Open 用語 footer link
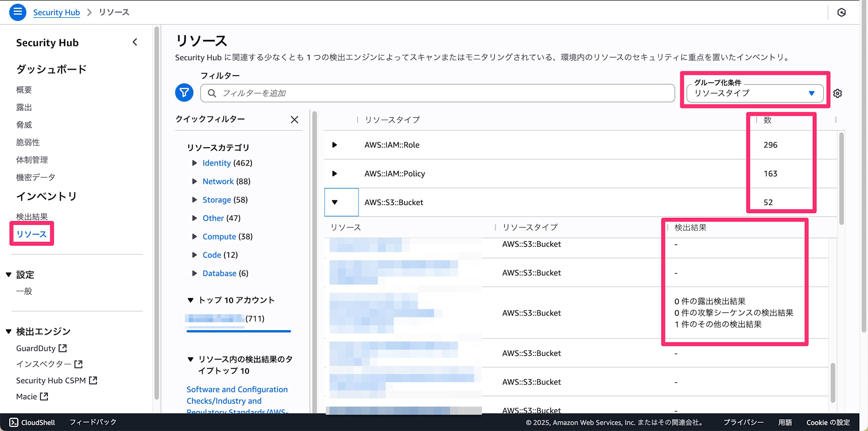Image resolution: width=868 pixels, height=431 pixels. [x=785, y=422]
